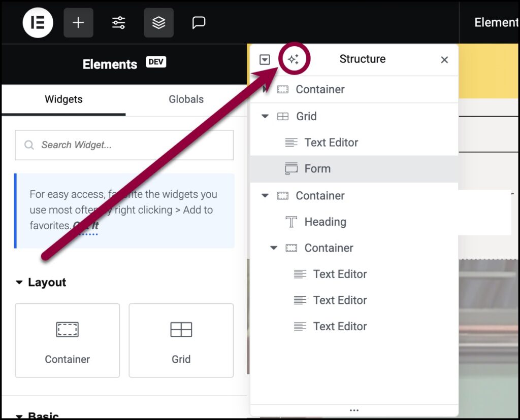Select the Heading item in Structure
This screenshot has width=520, height=420.
pyautogui.click(x=325, y=222)
